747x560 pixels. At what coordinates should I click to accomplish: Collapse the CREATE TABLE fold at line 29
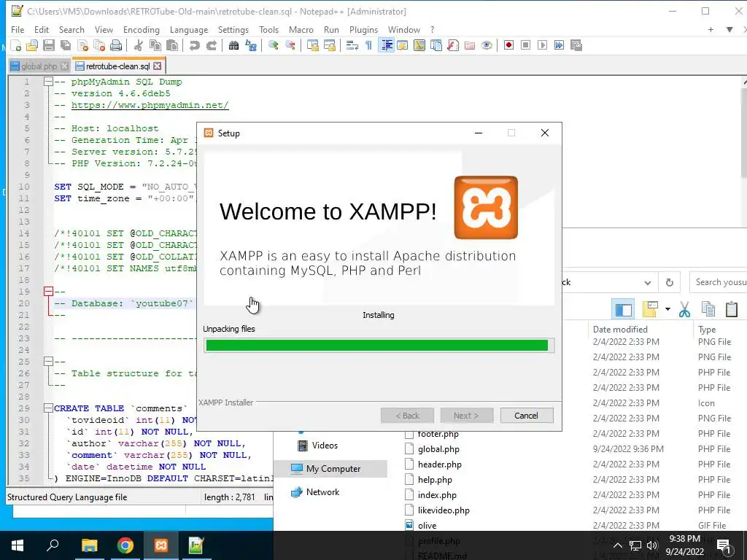(48, 408)
